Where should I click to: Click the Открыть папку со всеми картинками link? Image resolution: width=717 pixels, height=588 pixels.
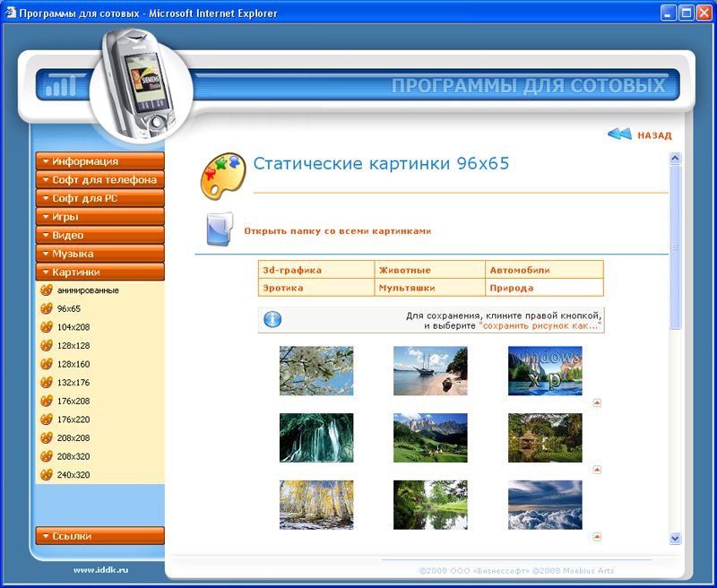[337, 231]
